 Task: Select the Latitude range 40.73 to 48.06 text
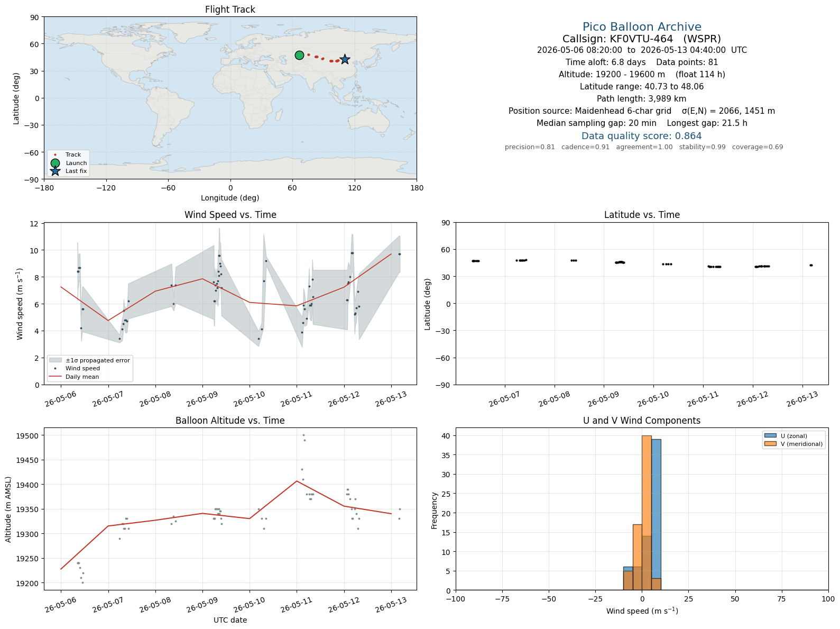[642, 87]
